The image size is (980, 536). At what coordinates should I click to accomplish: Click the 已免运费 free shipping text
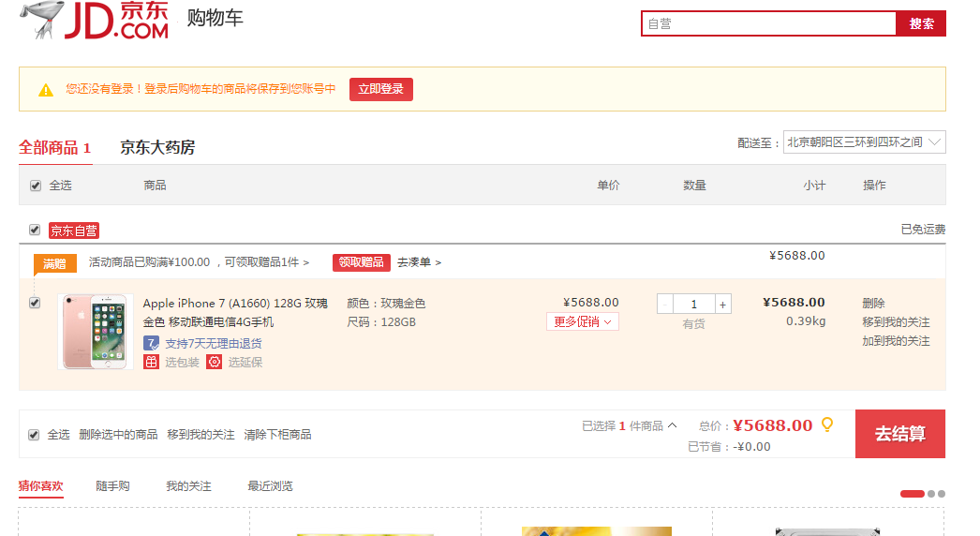[x=923, y=230]
